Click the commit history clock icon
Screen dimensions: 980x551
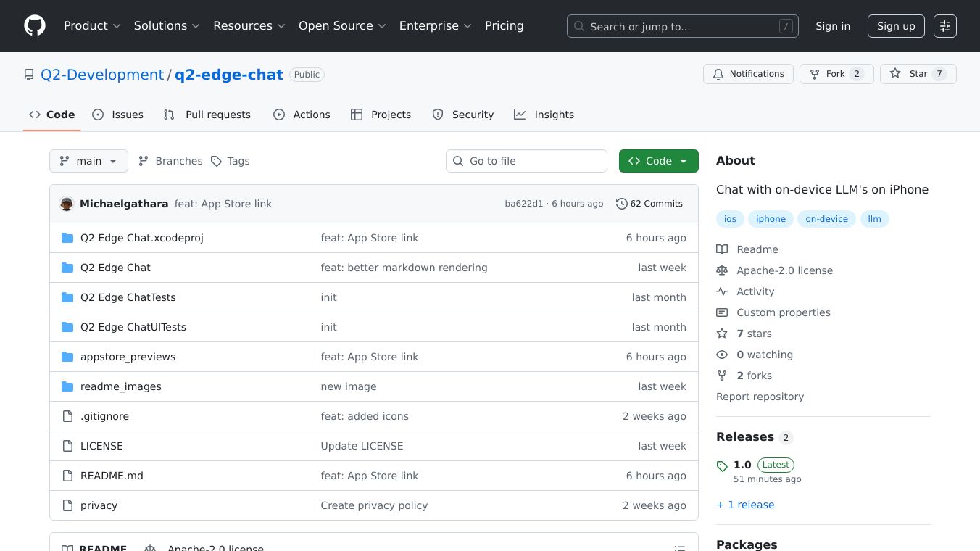coord(621,204)
